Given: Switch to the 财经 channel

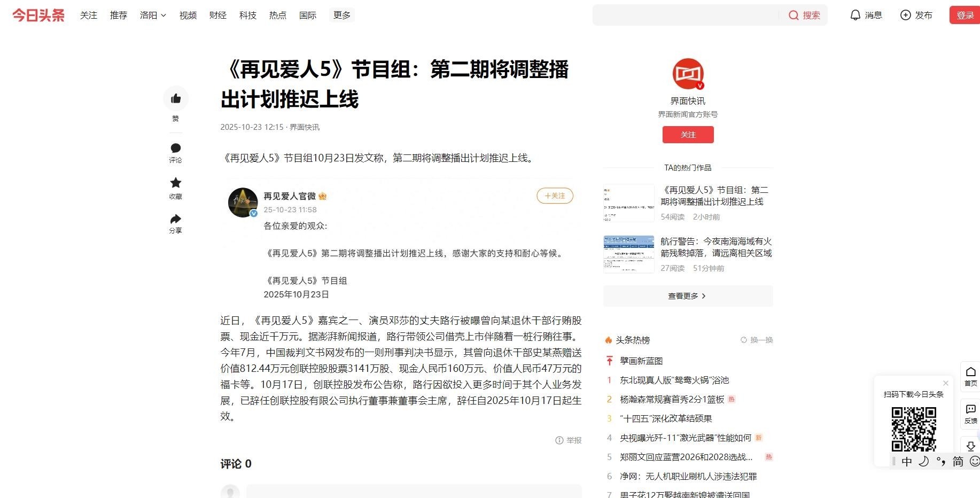Looking at the screenshot, I should pyautogui.click(x=218, y=15).
